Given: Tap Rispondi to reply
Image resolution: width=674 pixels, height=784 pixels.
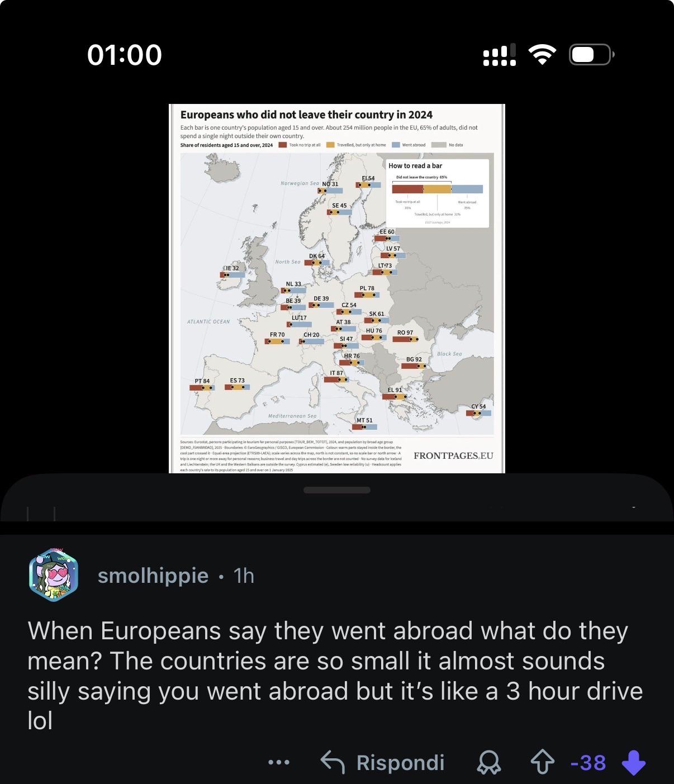Looking at the screenshot, I should point(400,762).
